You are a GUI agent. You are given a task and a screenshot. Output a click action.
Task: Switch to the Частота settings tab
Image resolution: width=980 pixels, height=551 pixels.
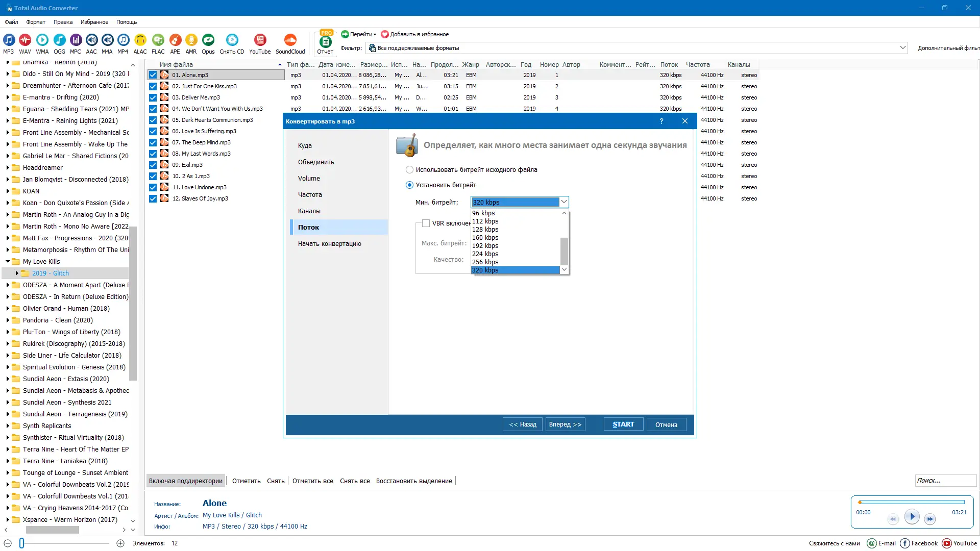tap(310, 195)
